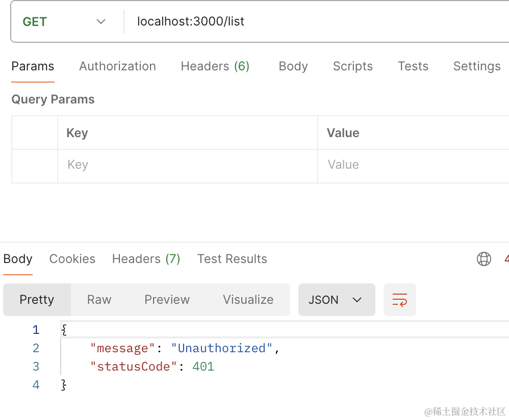Open the response Headers (7) tab

(146, 259)
